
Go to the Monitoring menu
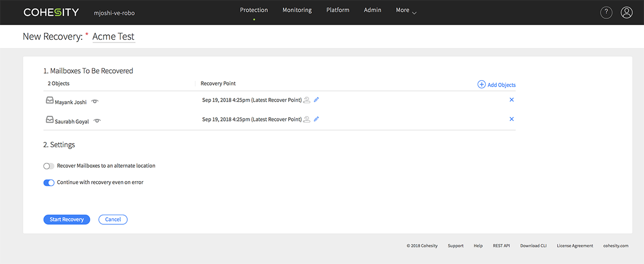297,10
